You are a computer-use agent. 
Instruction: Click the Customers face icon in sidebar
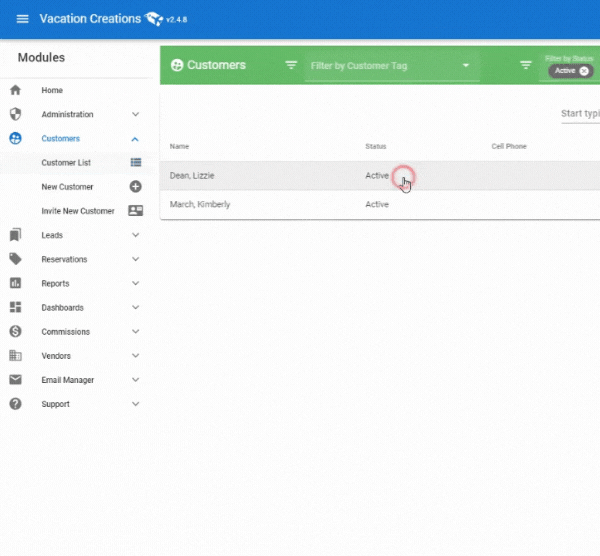coord(15,138)
